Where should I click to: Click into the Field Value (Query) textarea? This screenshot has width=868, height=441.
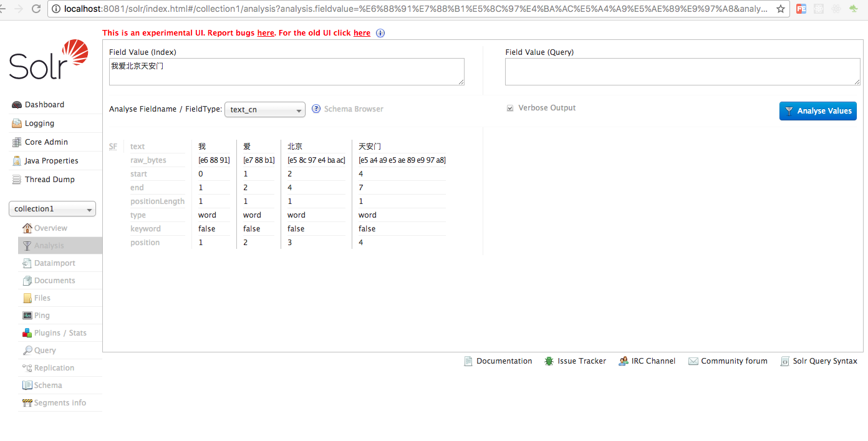coord(683,72)
